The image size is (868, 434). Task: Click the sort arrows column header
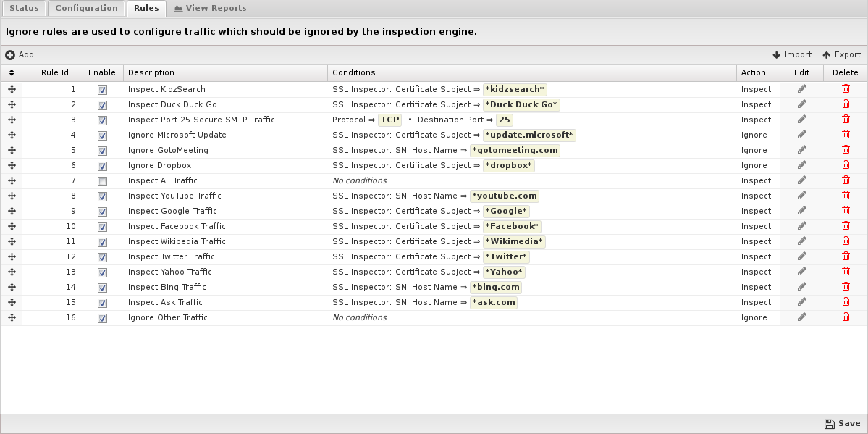click(x=11, y=72)
